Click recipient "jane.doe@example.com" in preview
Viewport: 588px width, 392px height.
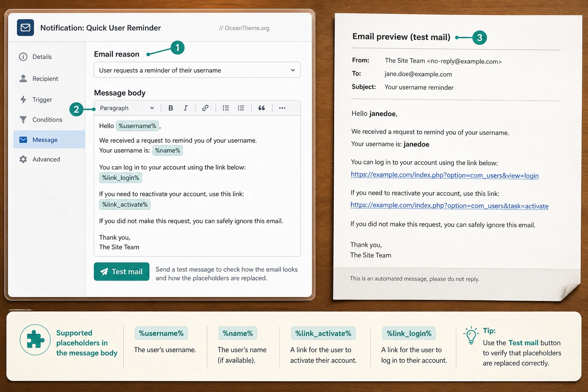[418, 74]
